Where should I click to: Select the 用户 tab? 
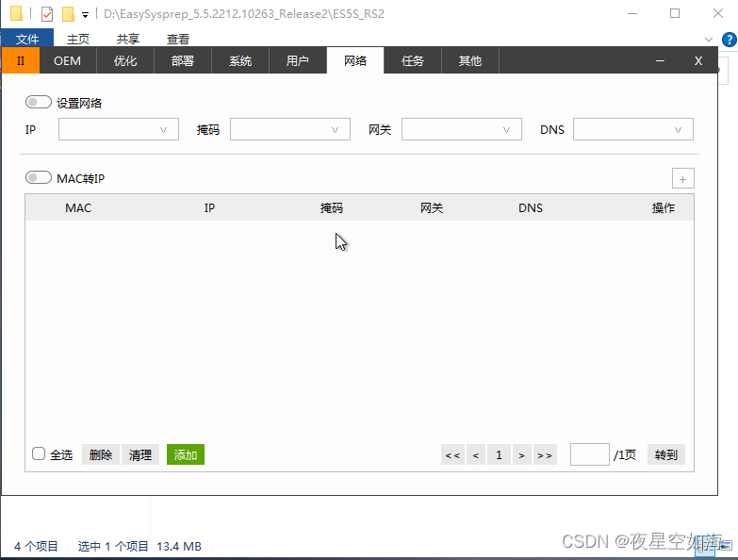click(298, 60)
